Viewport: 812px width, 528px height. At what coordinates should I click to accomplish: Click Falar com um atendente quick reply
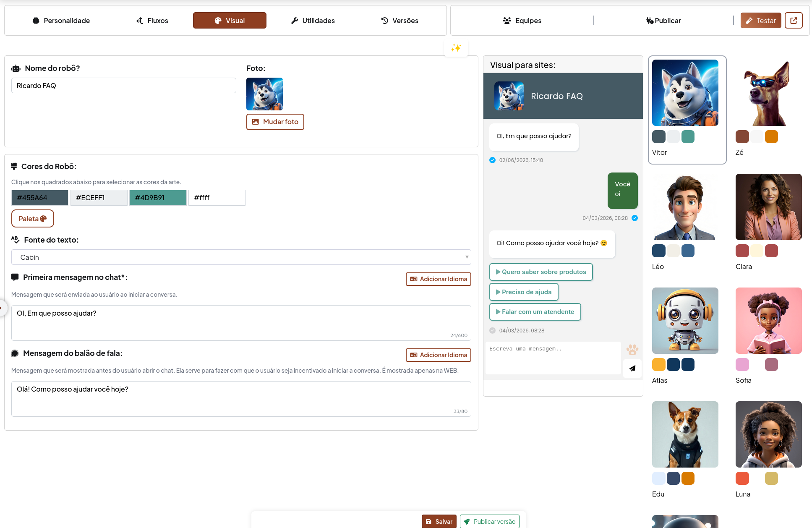535,312
